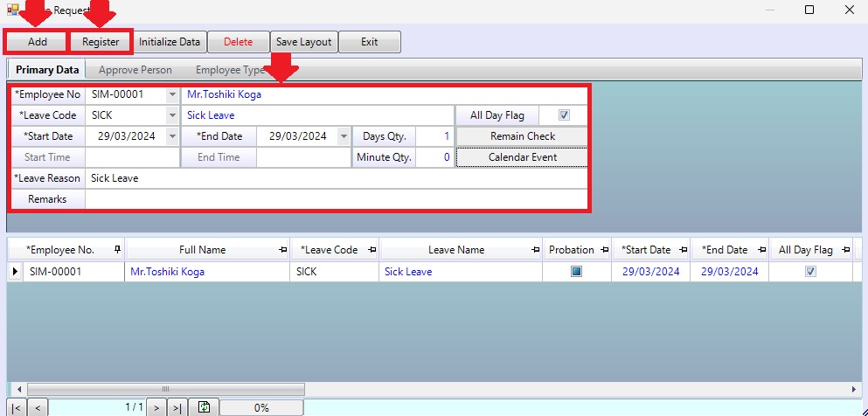The height and width of the screenshot is (416, 868).
Task: Switch to the Approve Person tab
Action: coord(135,70)
